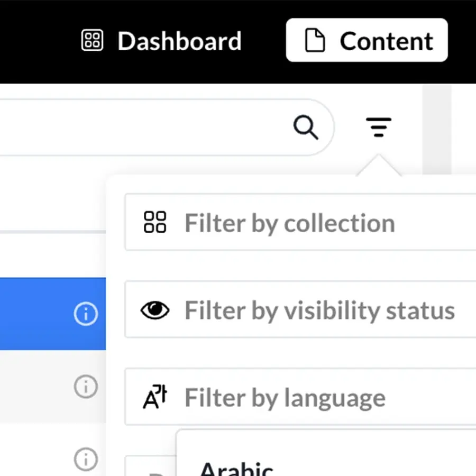Viewport: 476px width, 476px height.
Task: Open info for the blue highlighted row
Action: click(86, 315)
